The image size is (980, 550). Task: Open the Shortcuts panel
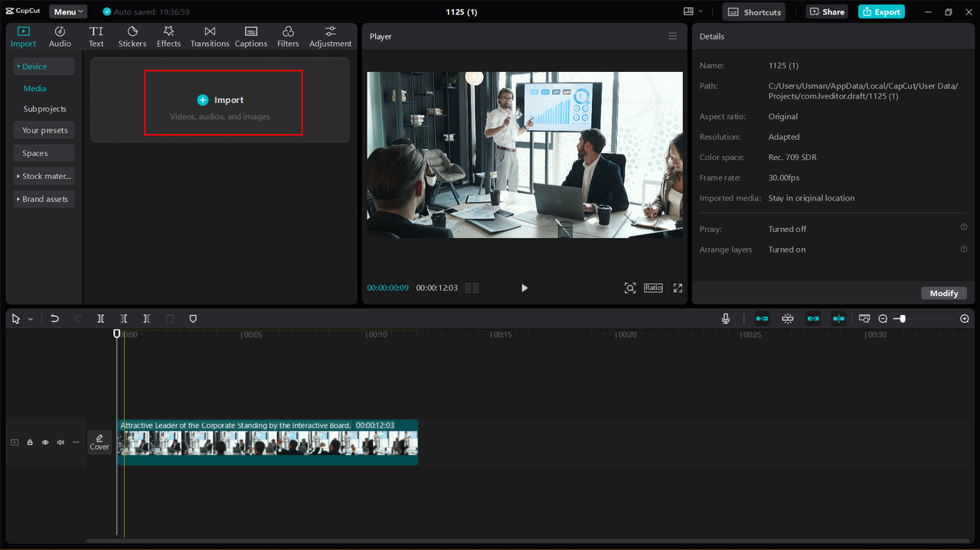pyautogui.click(x=754, y=12)
